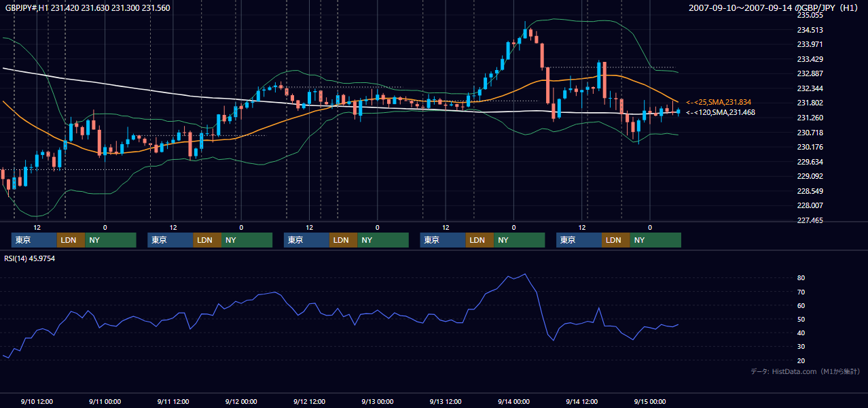Screen dimensions: 868x408
Task: Click the 25 SMA 231.834 label
Action: (x=720, y=101)
